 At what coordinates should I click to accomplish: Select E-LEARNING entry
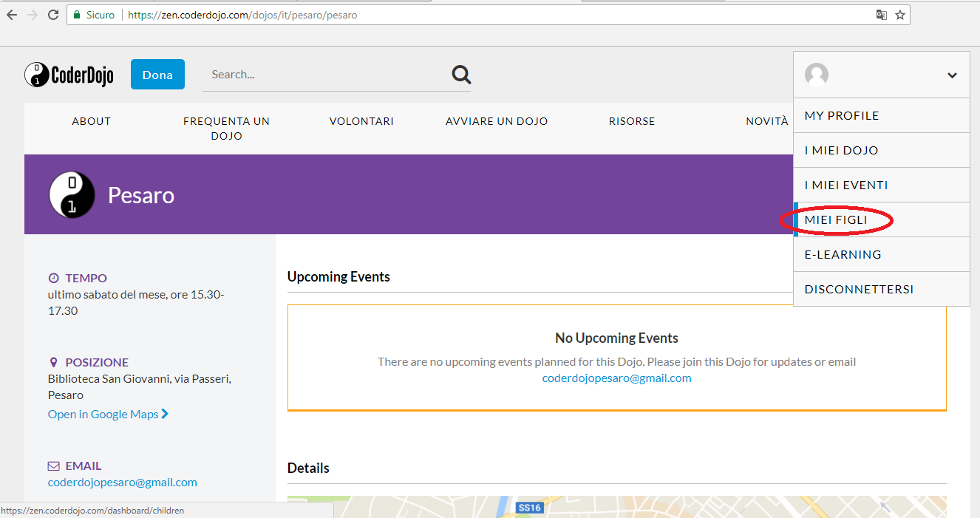coord(881,254)
